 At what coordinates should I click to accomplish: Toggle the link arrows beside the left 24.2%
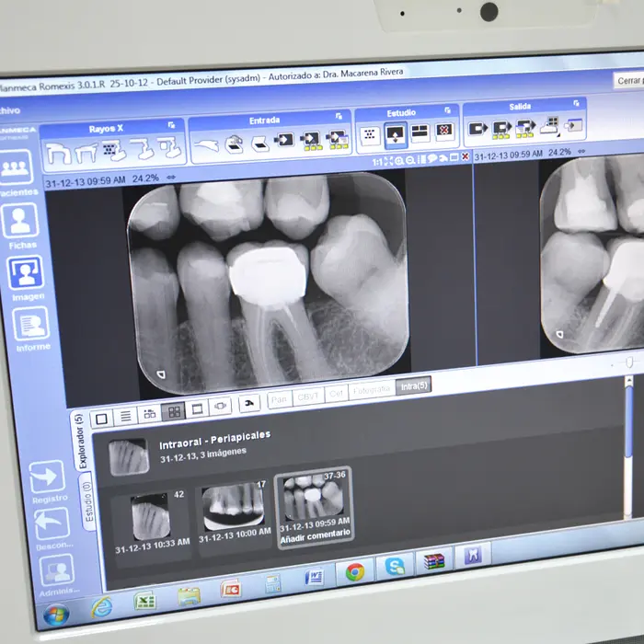pyautogui.click(x=171, y=177)
